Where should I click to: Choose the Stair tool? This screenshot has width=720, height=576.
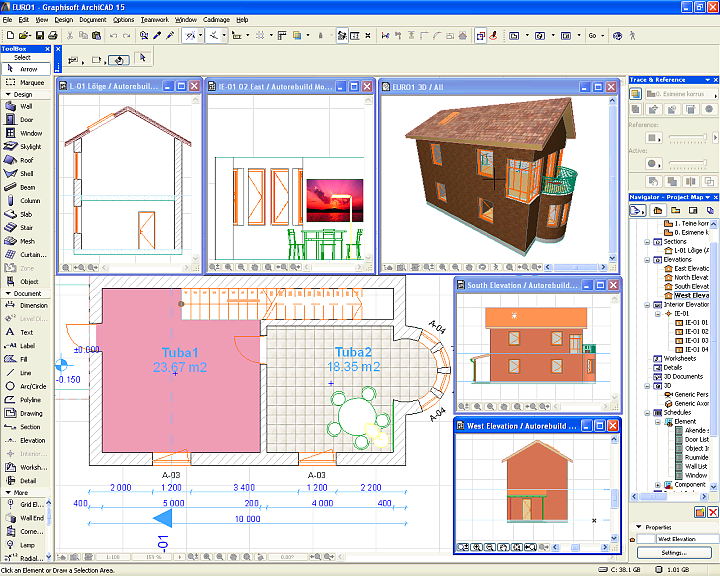26,227
